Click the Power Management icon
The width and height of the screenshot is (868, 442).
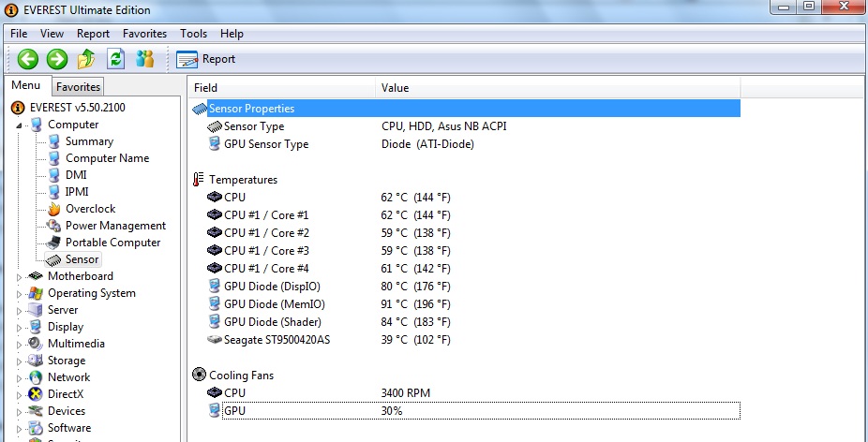coord(53,226)
